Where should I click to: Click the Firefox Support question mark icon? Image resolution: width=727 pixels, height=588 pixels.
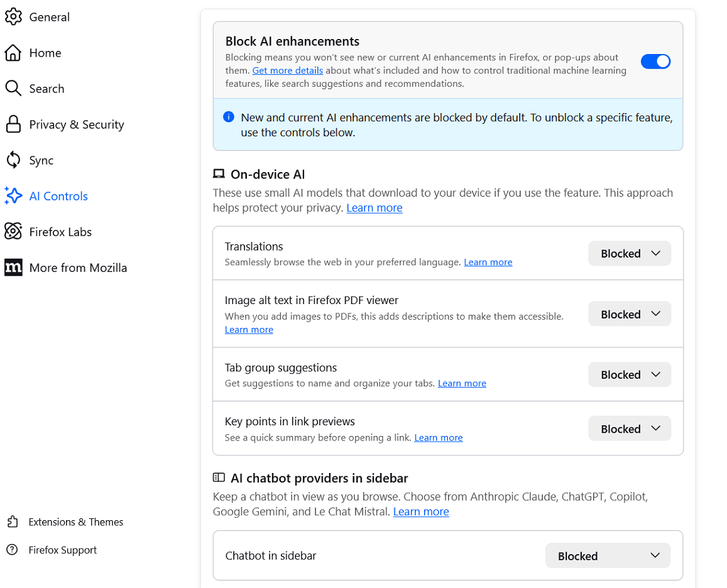click(x=13, y=550)
